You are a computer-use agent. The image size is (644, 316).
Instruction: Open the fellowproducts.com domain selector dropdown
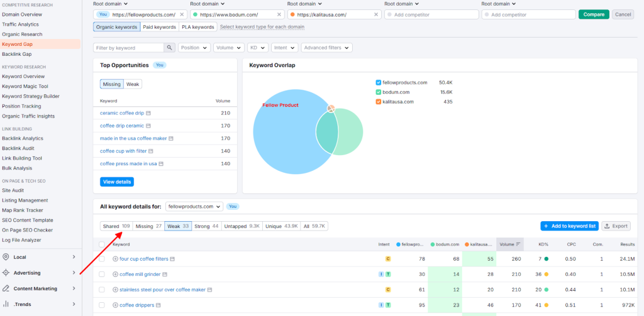click(194, 206)
